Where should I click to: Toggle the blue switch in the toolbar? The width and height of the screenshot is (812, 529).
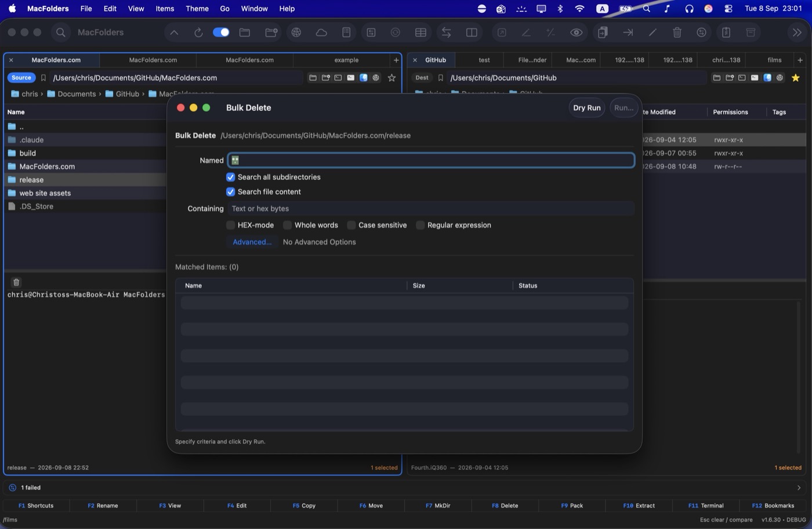[x=221, y=32]
